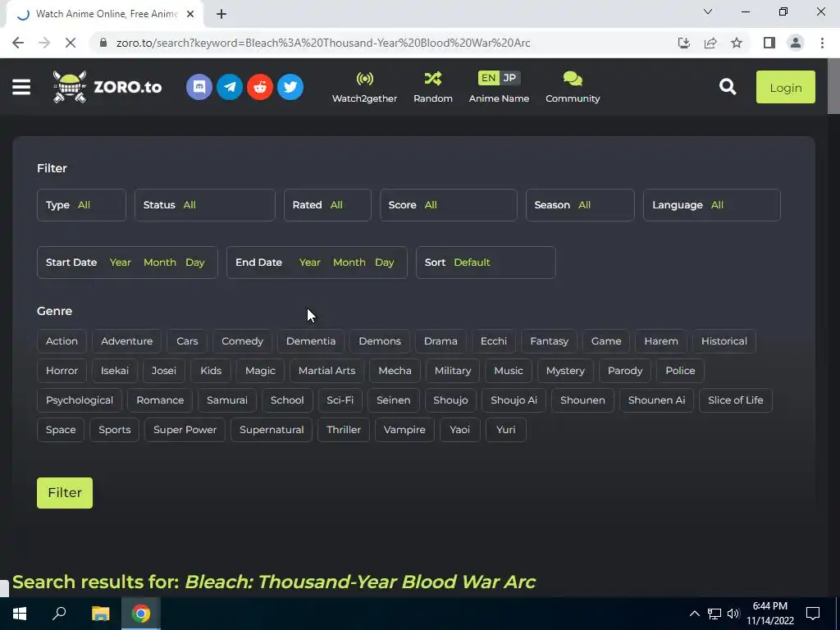Choose the End Date Year
Viewport: 840px width, 630px height.
coord(309,262)
